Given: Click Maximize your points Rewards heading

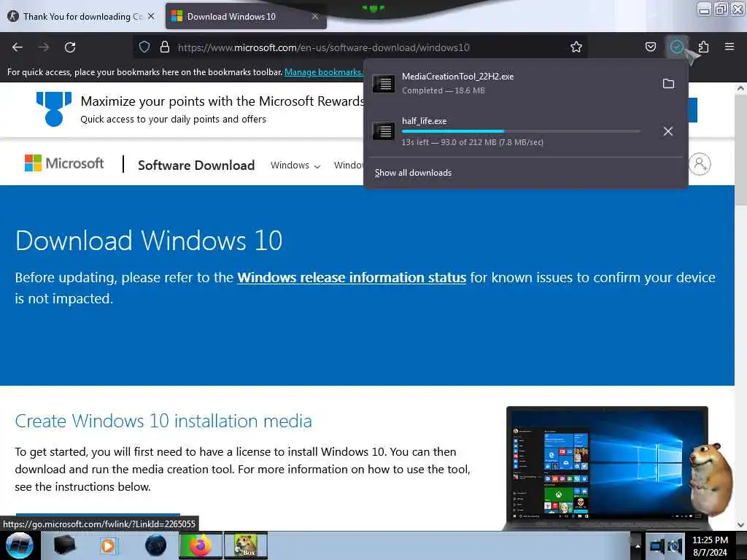Looking at the screenshot, I should (223, 101).
